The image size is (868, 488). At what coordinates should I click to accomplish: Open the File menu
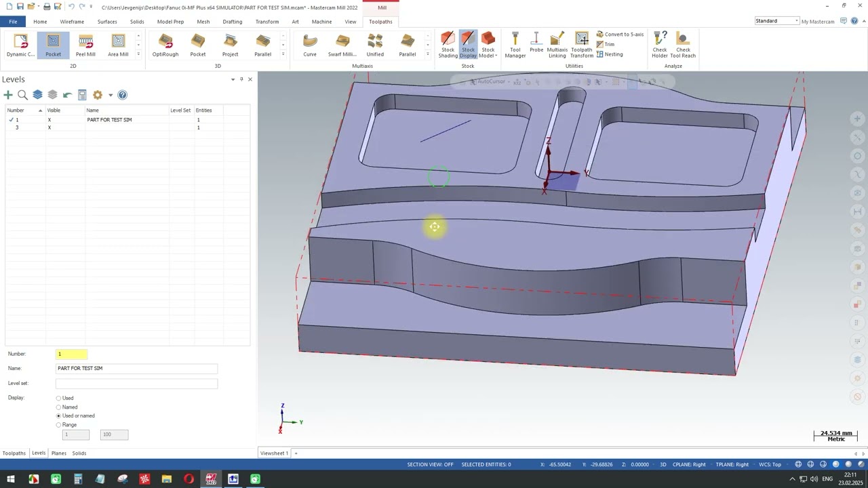[x=13, y=22]
